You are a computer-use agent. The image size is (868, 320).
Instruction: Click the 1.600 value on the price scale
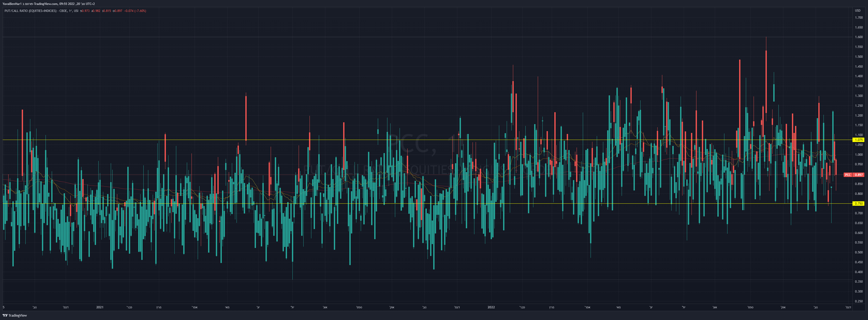(x=859, y=37)
